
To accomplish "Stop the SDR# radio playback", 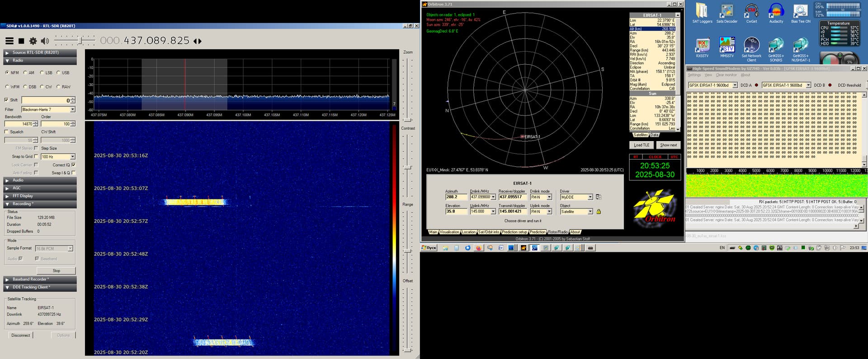I will (x=21, y=41).
